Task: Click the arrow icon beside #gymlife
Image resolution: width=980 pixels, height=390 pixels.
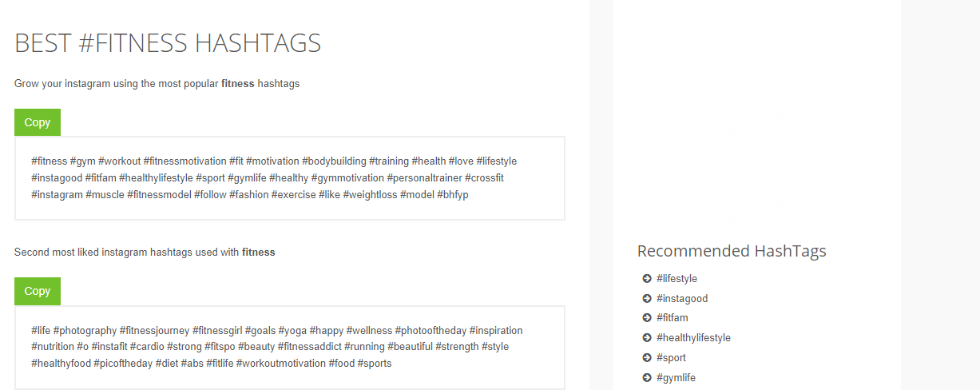Action: click(647, 378)
